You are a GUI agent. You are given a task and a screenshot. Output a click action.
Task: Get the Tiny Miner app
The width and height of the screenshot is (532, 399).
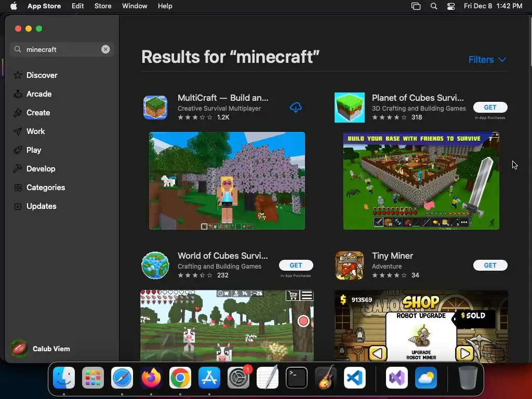pyautogui.click(x=490, y=265)
